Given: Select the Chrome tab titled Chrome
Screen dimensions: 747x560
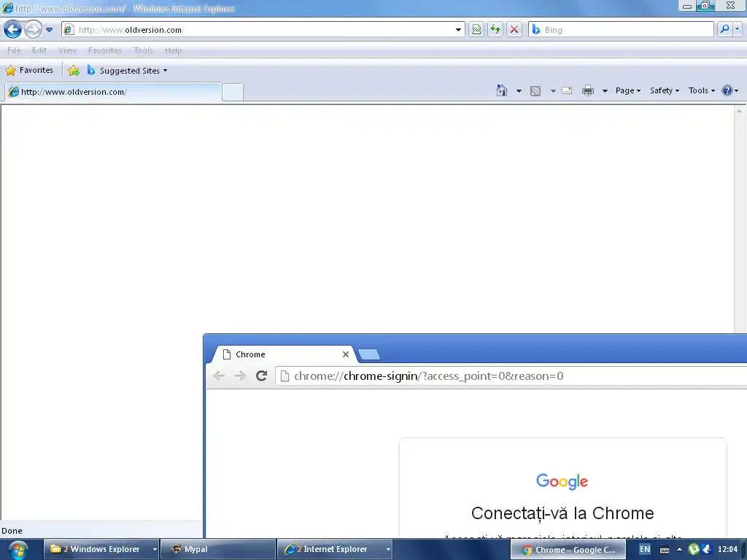Looking at the screenshot, I should (x=285, y=354).
